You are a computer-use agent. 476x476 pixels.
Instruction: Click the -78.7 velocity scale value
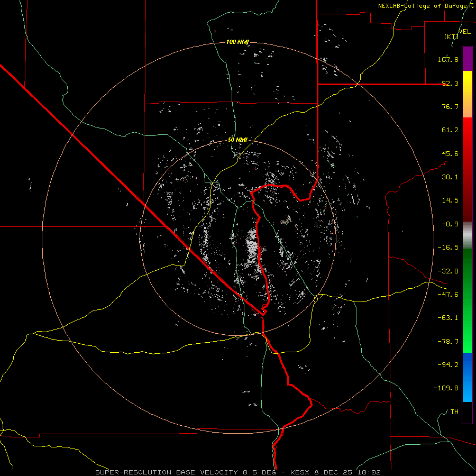click(x=448, y=342)
